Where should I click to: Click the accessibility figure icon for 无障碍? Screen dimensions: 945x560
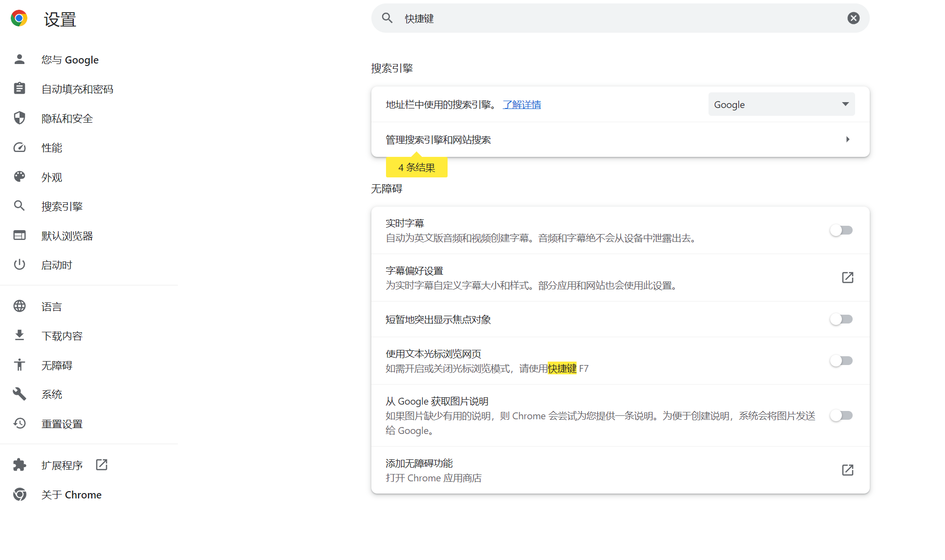20,365
